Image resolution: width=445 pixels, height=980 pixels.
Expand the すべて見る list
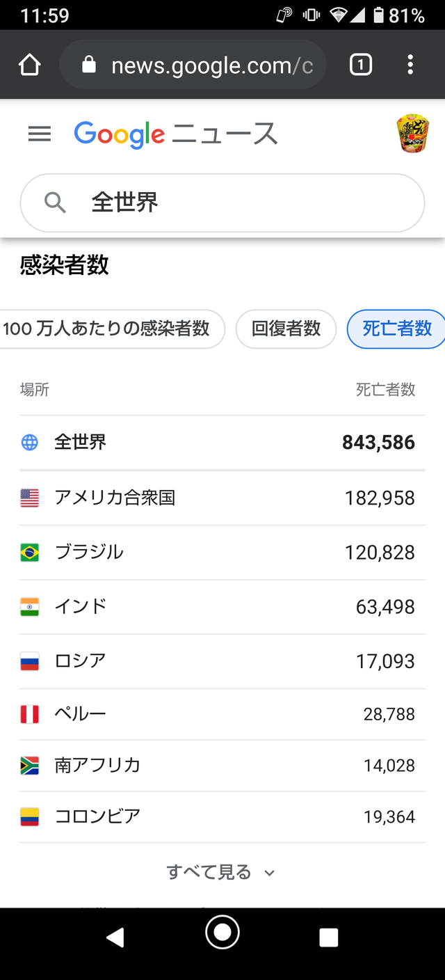pyautogui.click(x=209, y=871)
